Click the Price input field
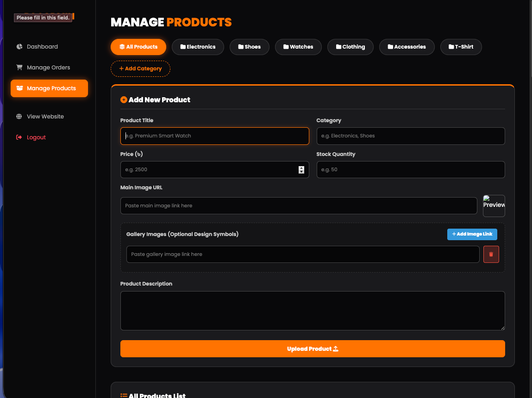The width and height of the screenshot is (532, 398). point(214,169)
